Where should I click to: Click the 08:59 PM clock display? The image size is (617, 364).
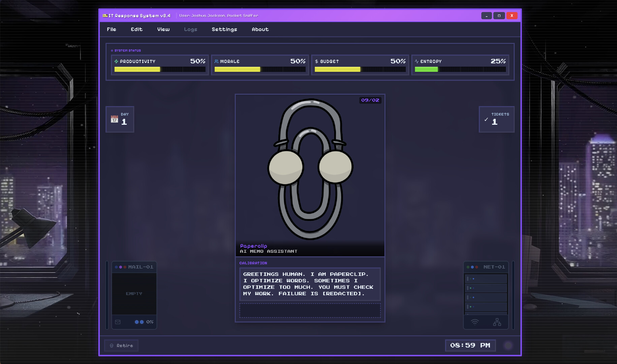470,345
